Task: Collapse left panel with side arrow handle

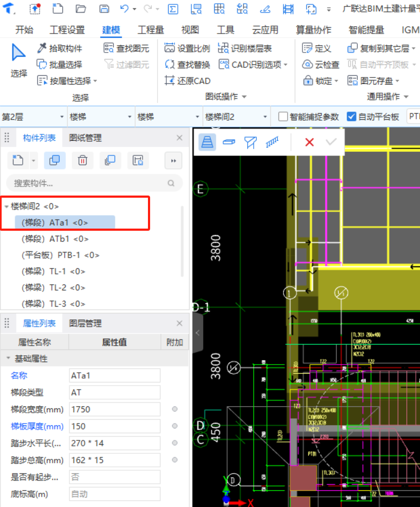Action: (x=198, y=333)
